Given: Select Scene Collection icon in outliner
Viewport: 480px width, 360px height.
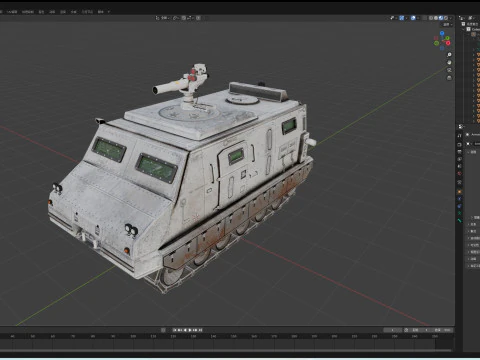Looking at the screenshot, I should [463, 24].
